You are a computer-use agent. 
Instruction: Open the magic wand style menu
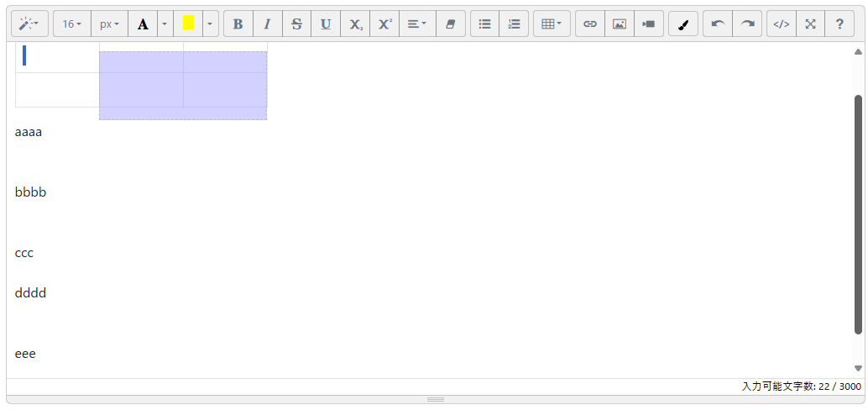29,24
